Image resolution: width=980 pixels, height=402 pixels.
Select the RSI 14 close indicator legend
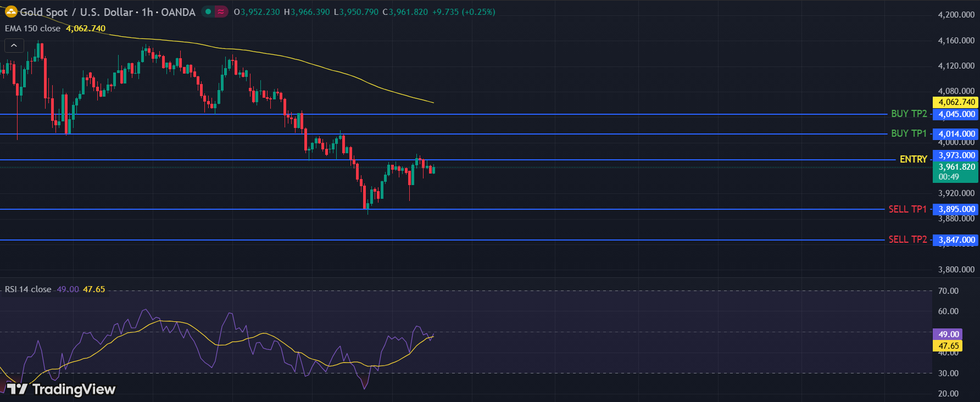(28, 289)
